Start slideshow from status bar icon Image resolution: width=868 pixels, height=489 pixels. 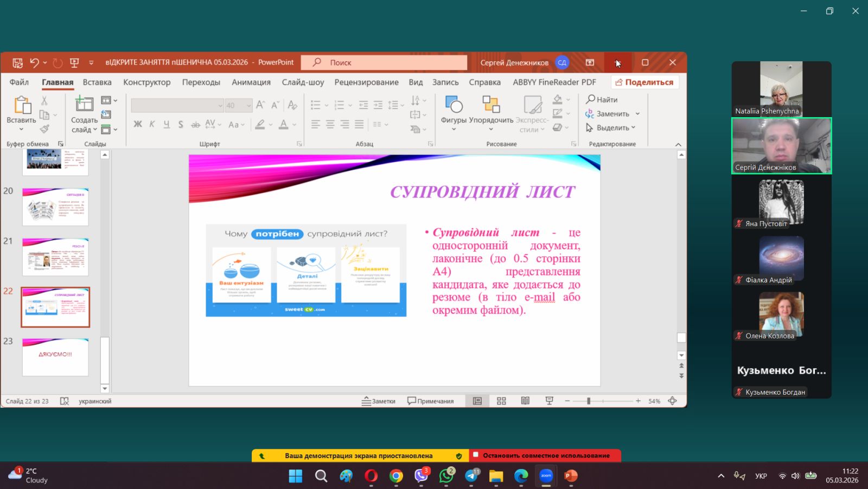tap(549, 401)
